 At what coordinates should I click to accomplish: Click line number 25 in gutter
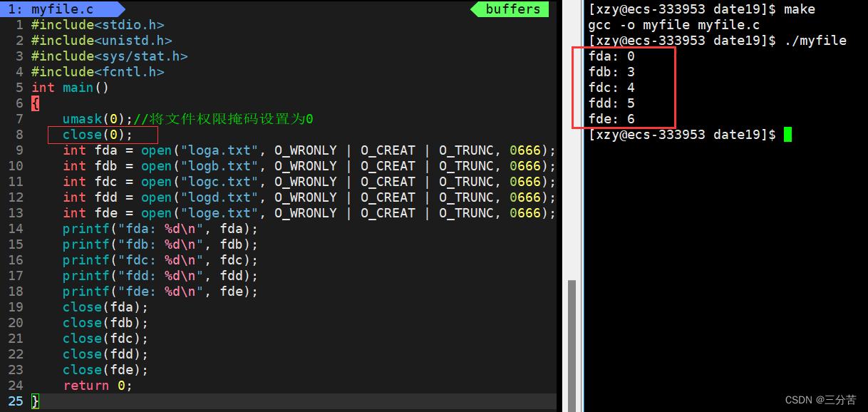tap(16, 401)
